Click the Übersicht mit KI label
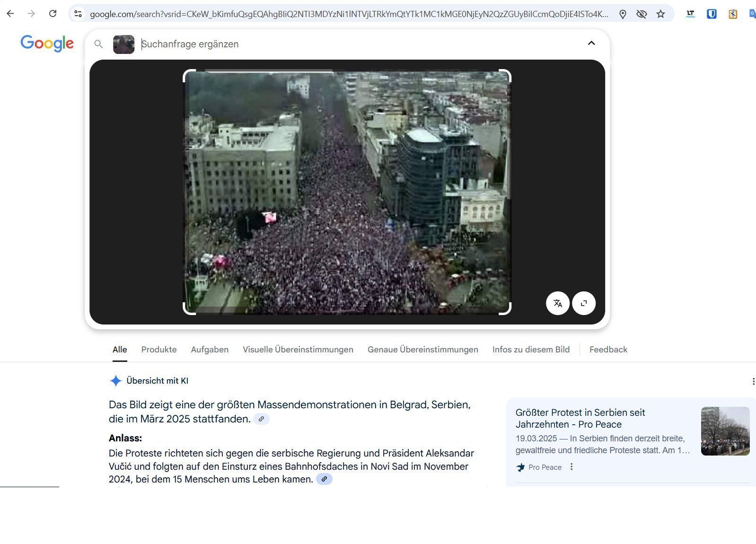The width and height of the screenshot is (756, 544). tap(158, 381)
